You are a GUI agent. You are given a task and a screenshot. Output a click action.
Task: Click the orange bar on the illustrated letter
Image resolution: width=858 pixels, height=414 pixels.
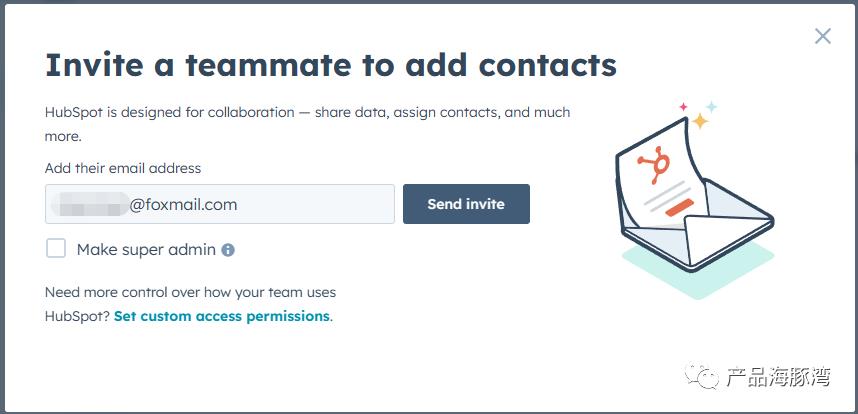680,207
